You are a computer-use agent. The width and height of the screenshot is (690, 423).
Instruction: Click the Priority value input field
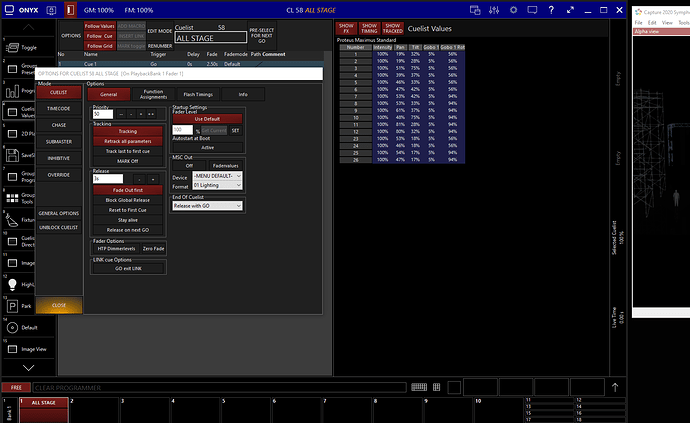(x=103, y=114)
